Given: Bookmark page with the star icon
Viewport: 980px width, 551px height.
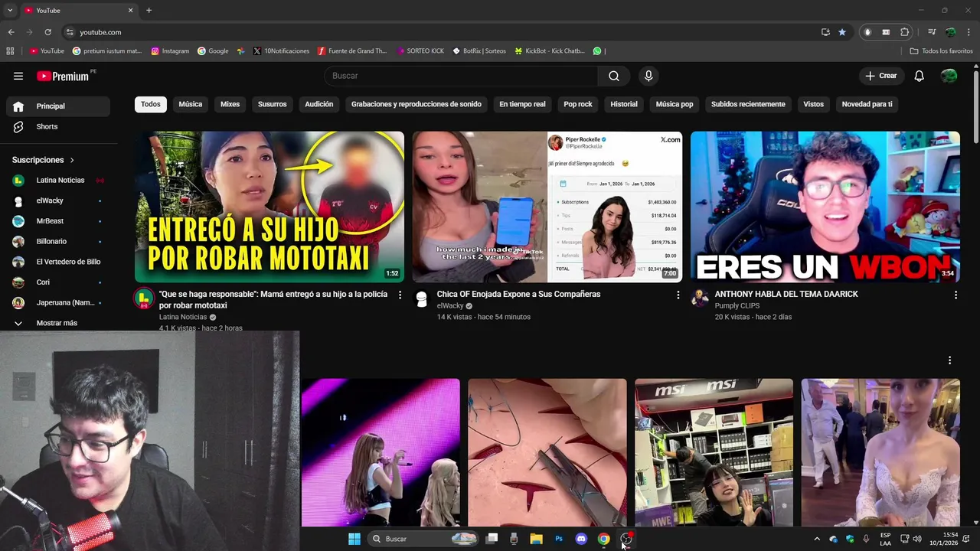Looking at the screenshot, I should point(842,32).
